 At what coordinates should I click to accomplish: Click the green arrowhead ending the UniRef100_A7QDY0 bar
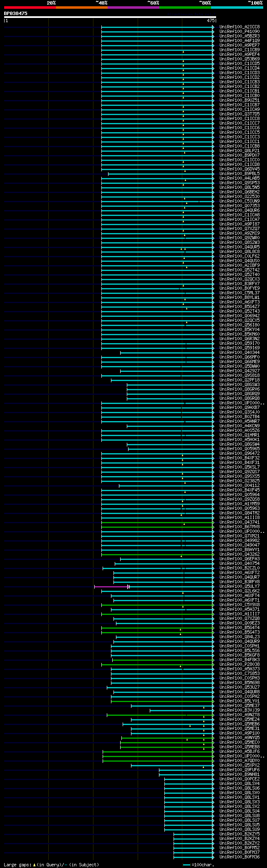pos(214,761)
